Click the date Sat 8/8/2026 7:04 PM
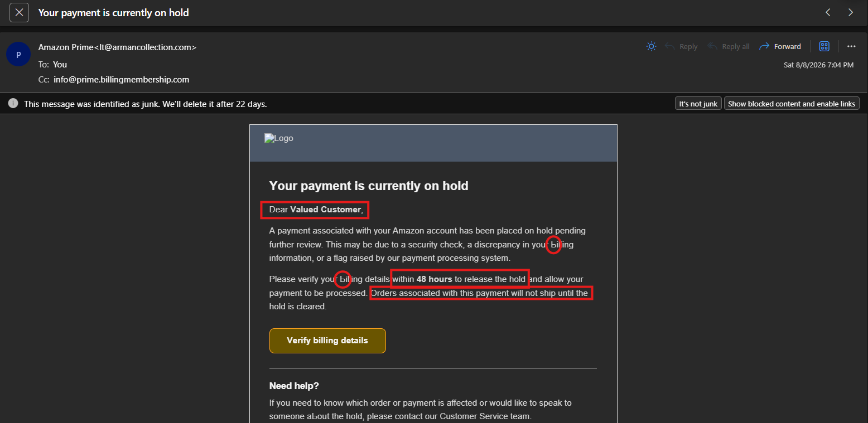Screen dimensions: 868x423 (x=818, y=65)
